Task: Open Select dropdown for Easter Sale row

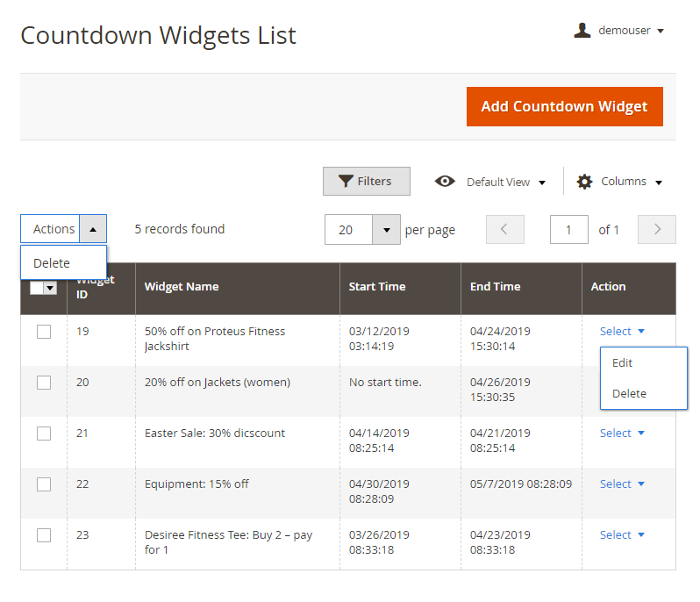Action: 622,434
